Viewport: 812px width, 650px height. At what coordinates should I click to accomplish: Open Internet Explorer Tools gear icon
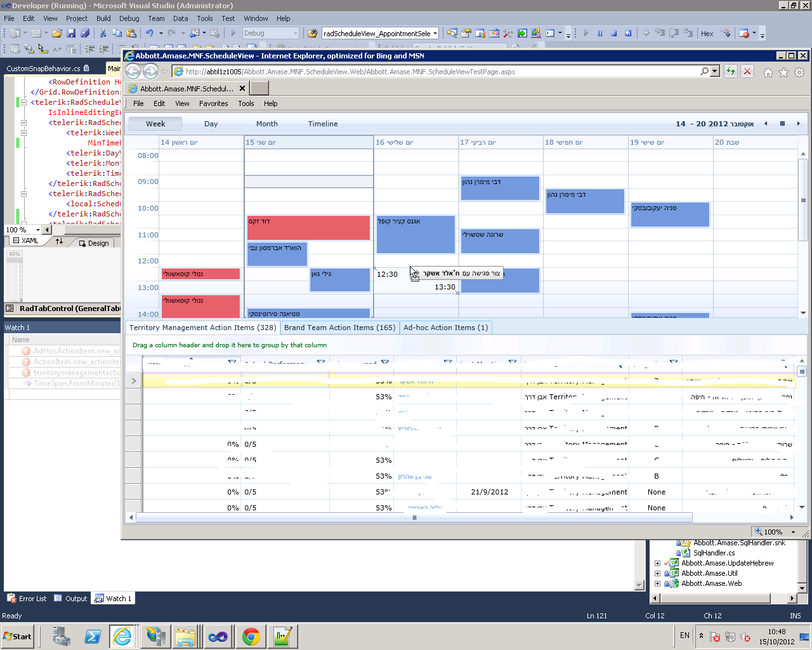click(799, 72)
